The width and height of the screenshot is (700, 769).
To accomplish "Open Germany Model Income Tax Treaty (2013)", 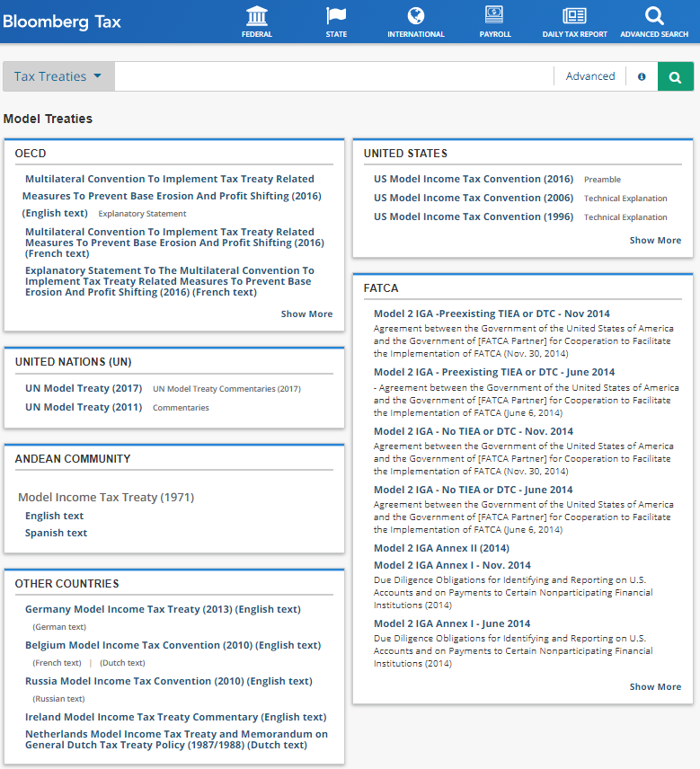I will [x=163, y=609].
